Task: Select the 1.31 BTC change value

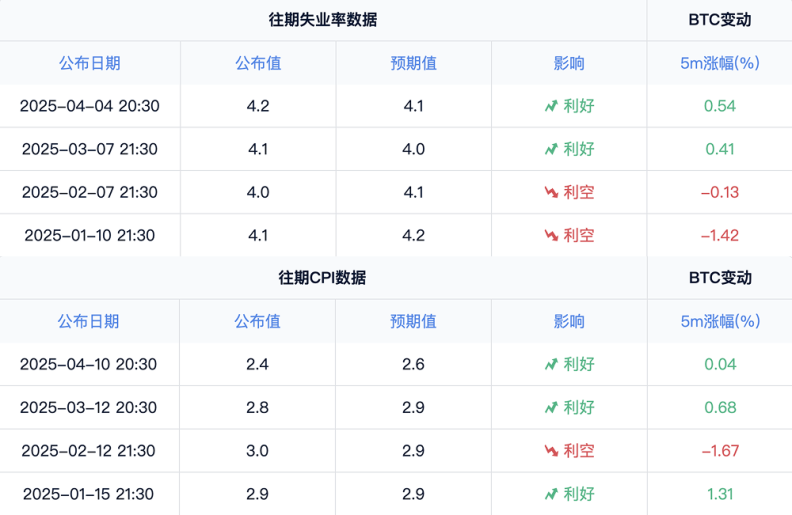Action: (719, 493)
